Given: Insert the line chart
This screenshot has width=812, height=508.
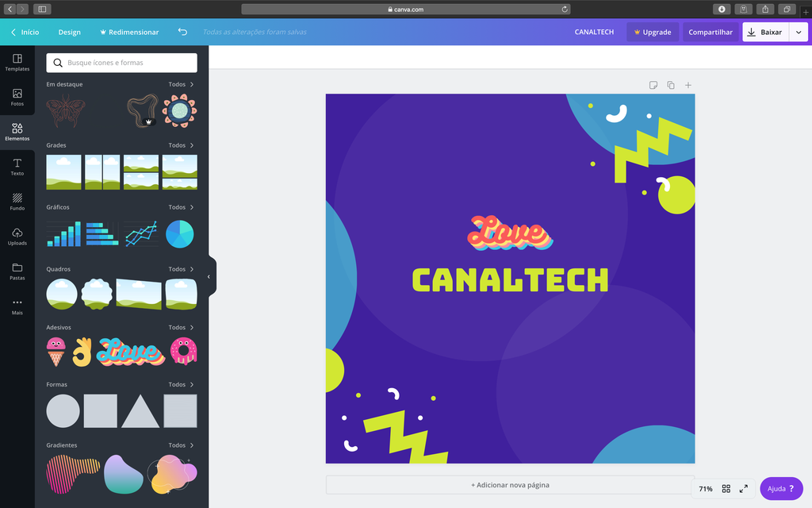Looking at the screenshot, I should [x=141, y=234].
